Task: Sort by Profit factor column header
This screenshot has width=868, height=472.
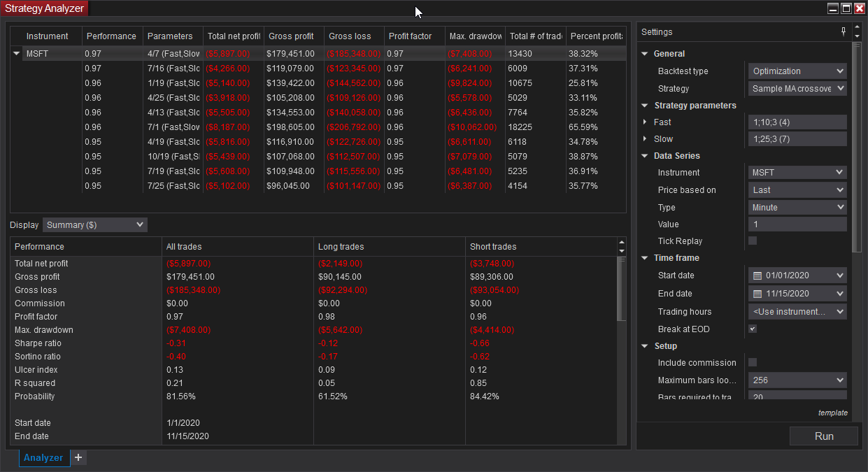Action: point(415,36)
